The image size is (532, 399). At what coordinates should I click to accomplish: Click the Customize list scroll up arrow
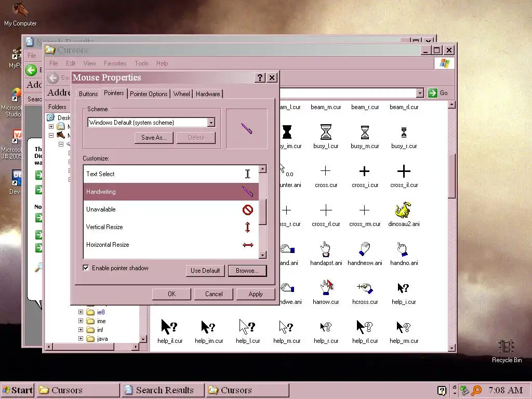pos(262,169)
